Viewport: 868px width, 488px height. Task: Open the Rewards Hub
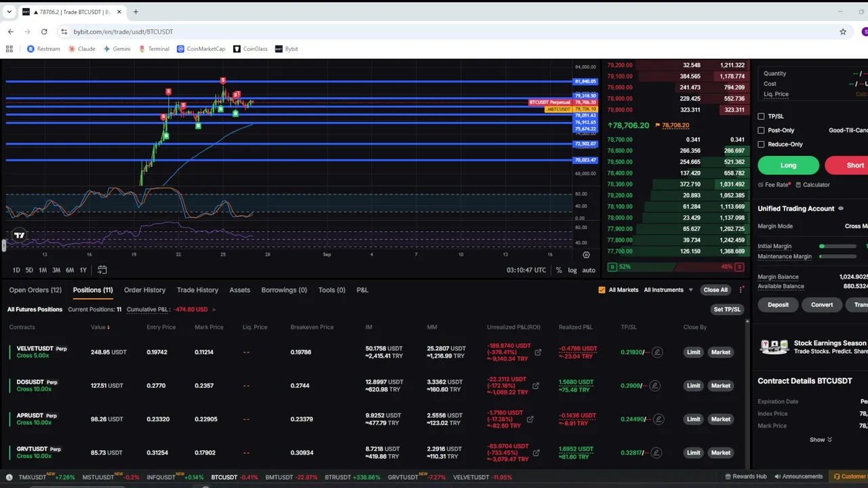tap(745, 476)
